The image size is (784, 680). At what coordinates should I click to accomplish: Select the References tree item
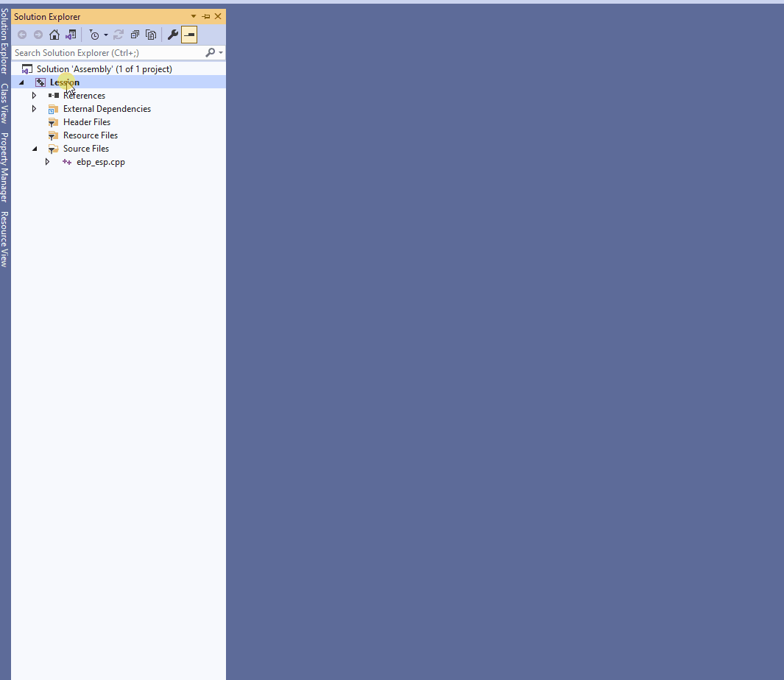click(84, 96)
